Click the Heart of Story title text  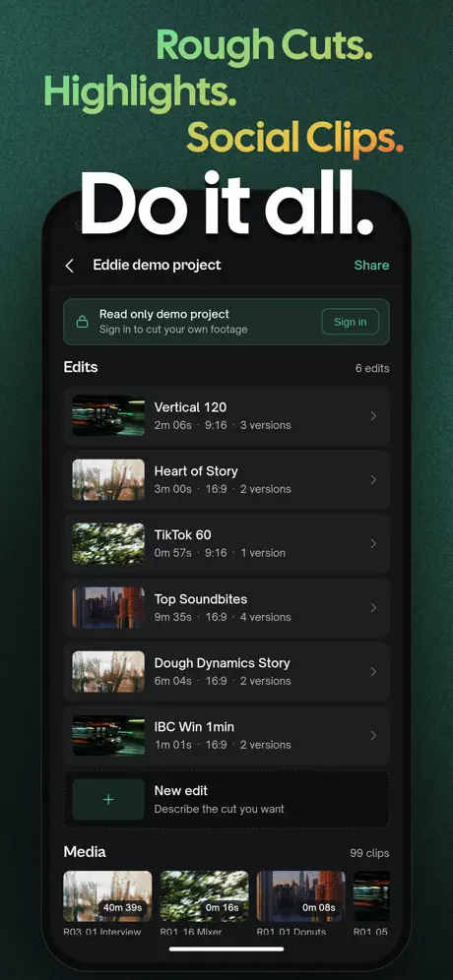pos(196,471)
